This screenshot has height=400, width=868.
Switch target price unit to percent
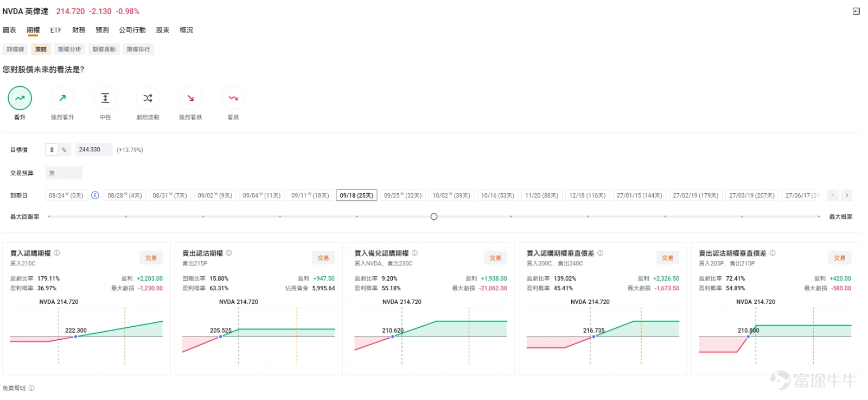point(64,150)
